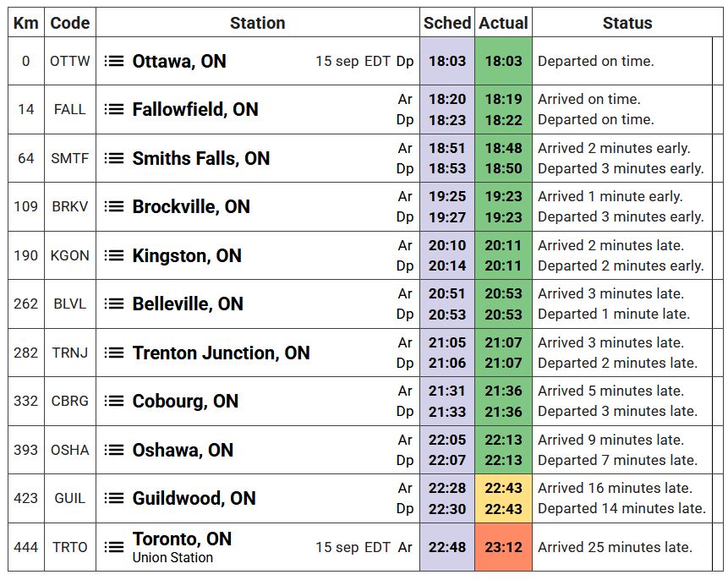The width and height of the screenshot is (728, 580).
Task: Click the list icon beside Smiths Falls
Action: point(114,159)
